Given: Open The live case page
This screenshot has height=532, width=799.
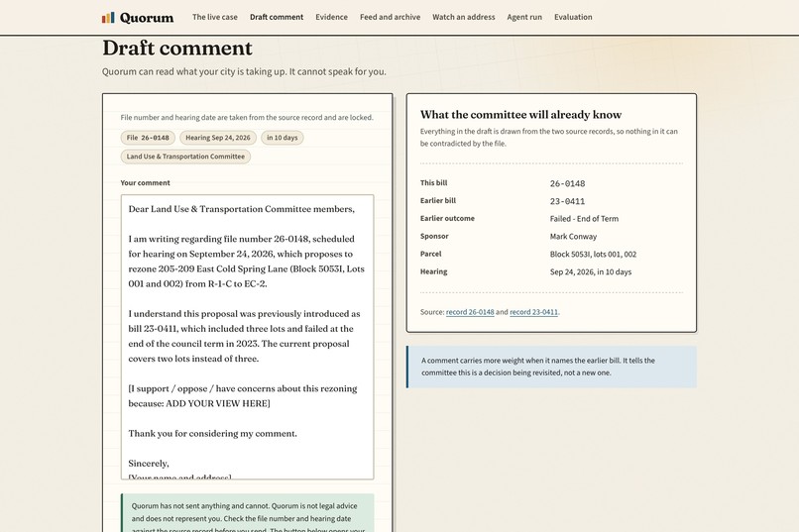Looking at the screenshot, I should 214,17.
